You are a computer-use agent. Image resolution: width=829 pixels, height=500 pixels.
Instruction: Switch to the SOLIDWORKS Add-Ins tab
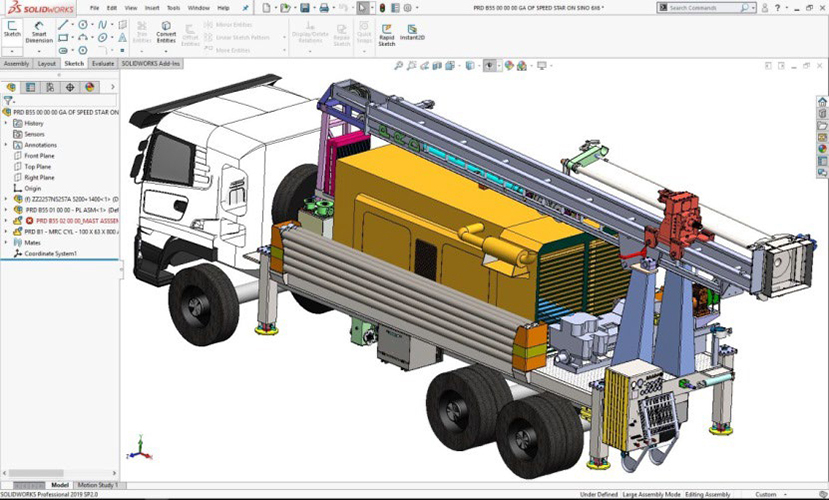151,63
